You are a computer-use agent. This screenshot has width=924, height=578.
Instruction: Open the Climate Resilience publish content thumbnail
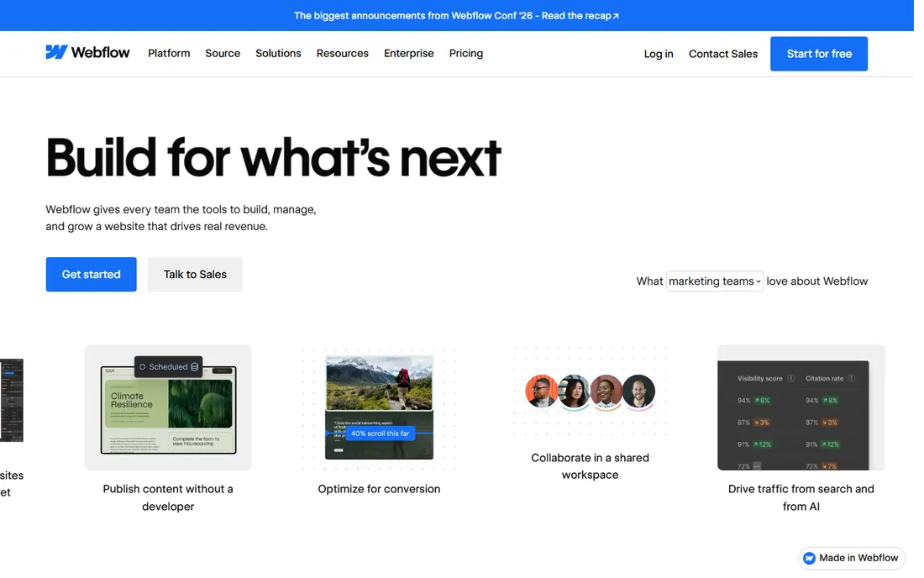(168, 407)
